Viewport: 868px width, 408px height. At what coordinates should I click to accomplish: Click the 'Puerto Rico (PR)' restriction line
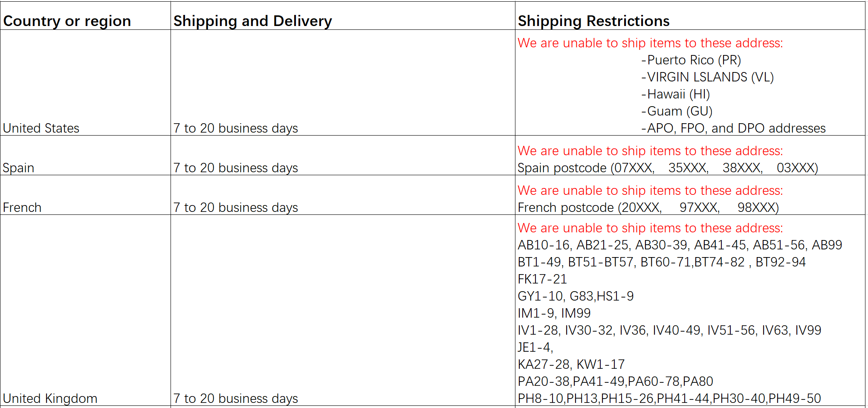click(691, 60)
